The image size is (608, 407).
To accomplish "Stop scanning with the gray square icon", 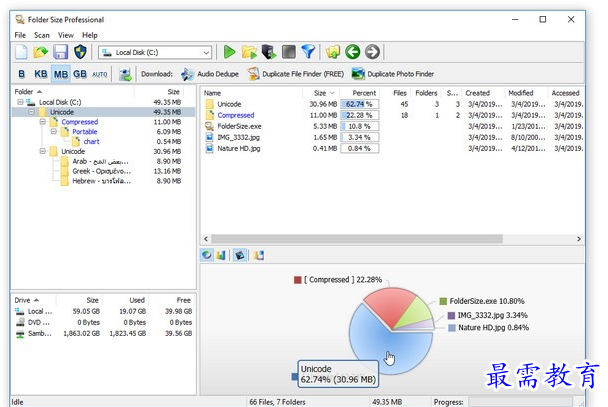I will coord(289,52).
